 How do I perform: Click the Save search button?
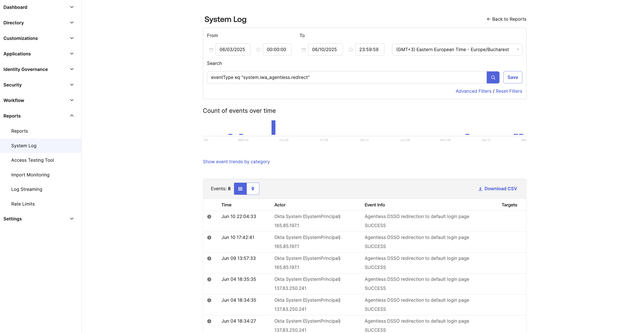[x=512, y=77]
